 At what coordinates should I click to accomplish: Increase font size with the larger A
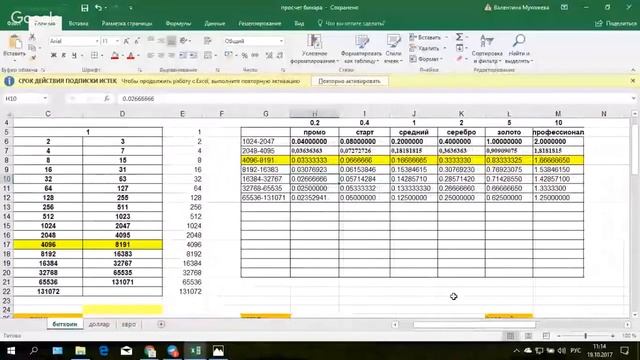click(x=126, y=41)
